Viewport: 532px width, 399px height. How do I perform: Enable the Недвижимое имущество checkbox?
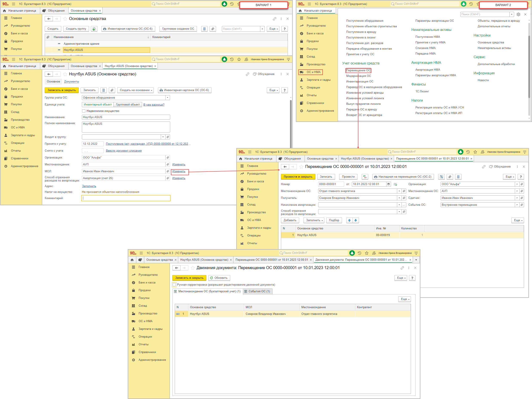(x=84, y=111)
